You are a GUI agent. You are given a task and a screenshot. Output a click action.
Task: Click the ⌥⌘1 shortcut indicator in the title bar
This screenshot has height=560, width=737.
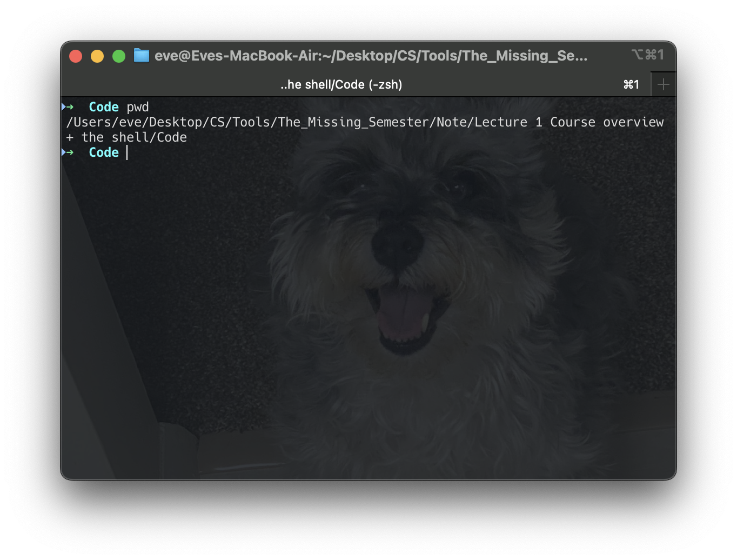pyautogui.click(x=648, y=54)
